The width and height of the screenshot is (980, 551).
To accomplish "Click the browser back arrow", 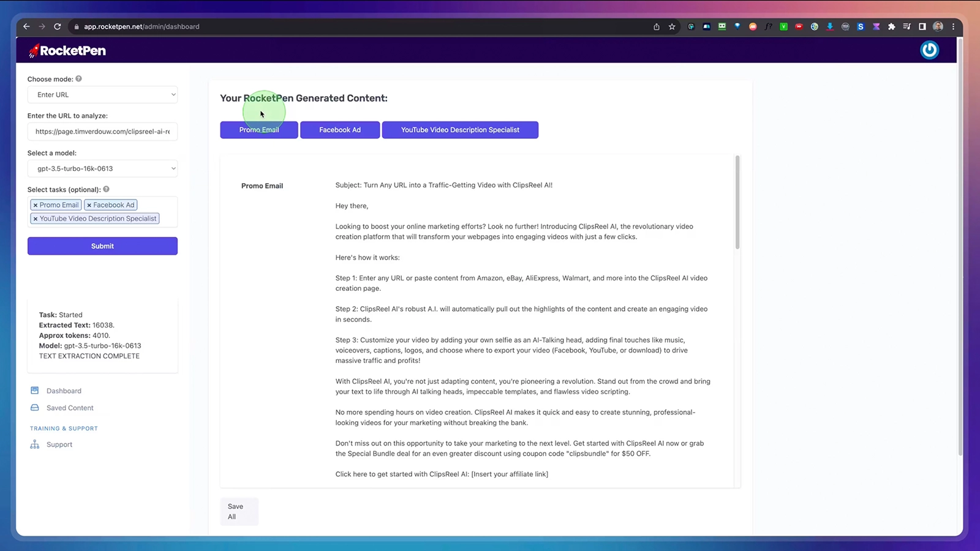I will tap(26, 26).
